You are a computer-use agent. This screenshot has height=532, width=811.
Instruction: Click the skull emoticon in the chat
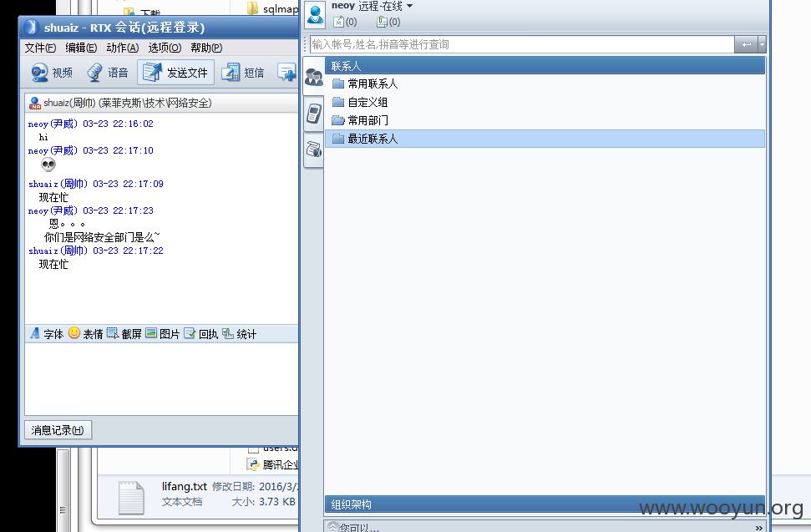(48, 165)
